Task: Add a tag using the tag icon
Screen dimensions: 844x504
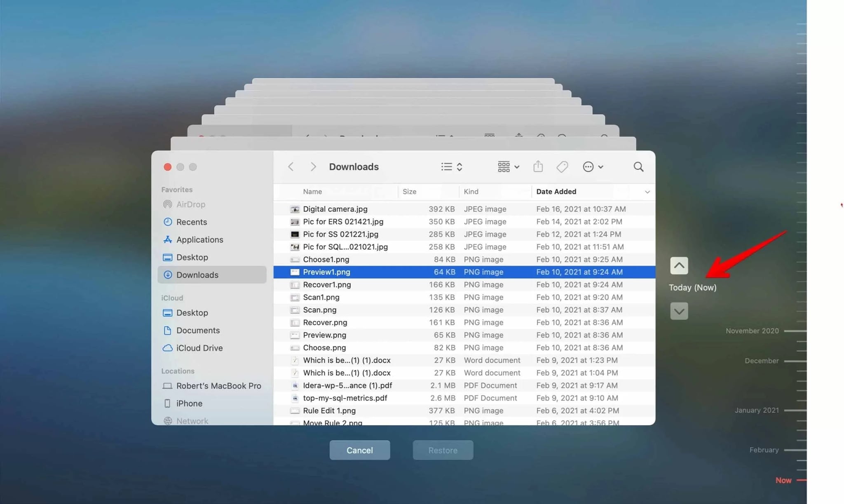Action: coord(562,166)
